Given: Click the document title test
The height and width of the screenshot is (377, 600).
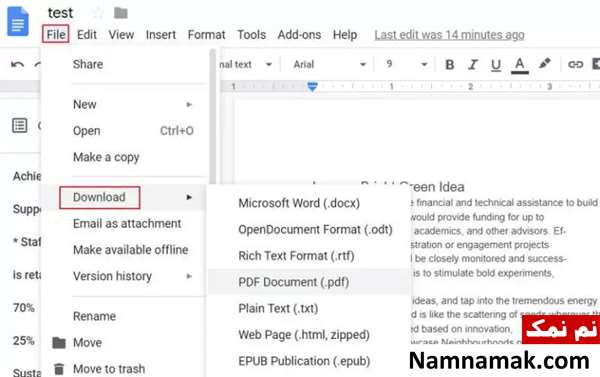Looking at the screenshot, I should 60,13.
